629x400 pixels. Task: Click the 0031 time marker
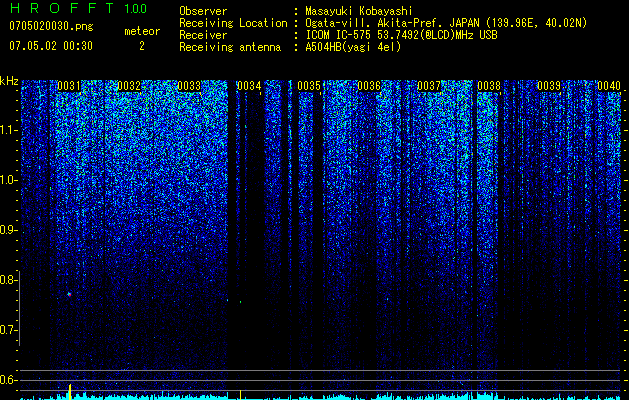69,86
